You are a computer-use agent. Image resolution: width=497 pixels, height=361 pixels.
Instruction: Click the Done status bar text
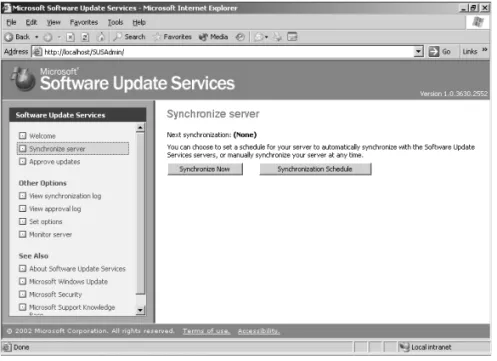21,347
